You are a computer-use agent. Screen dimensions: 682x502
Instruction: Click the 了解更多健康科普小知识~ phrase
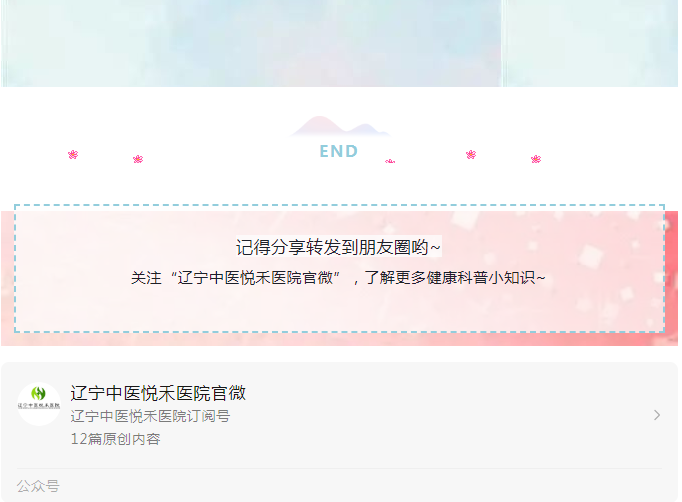coord(455,278)
